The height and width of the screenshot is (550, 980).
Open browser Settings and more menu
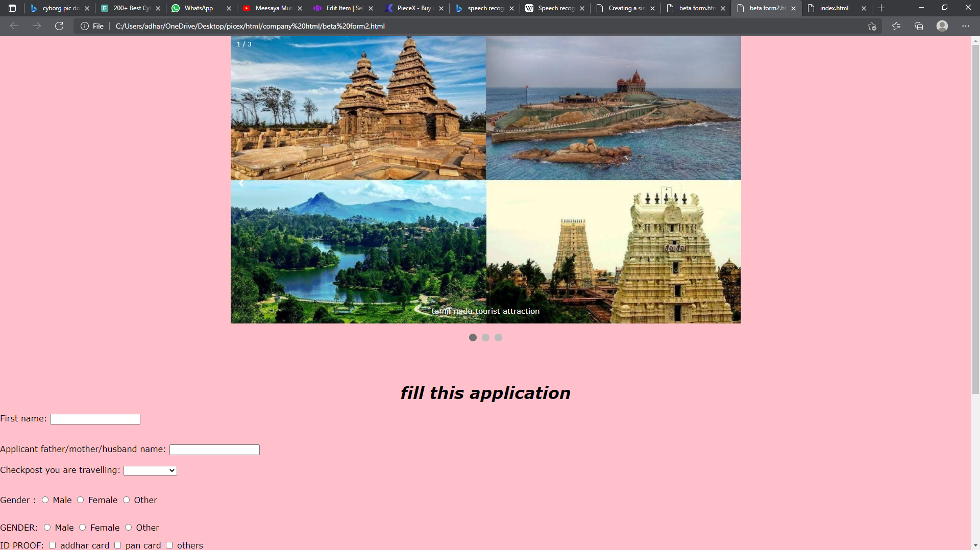965,26
